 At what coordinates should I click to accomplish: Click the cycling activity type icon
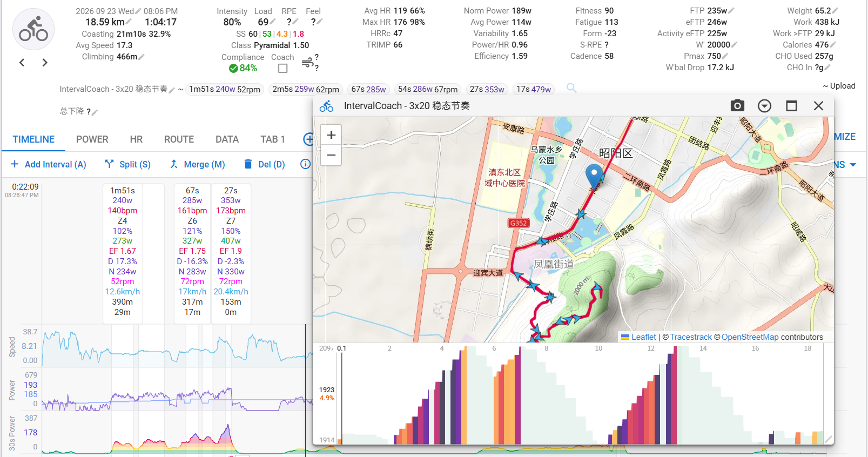tap(33, 29)
